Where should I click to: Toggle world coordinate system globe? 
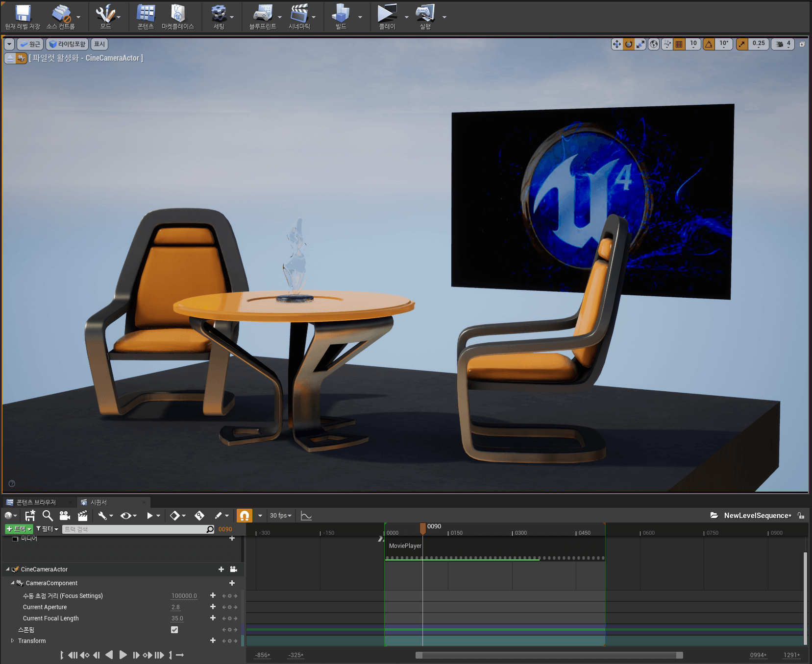pos(654,44)
